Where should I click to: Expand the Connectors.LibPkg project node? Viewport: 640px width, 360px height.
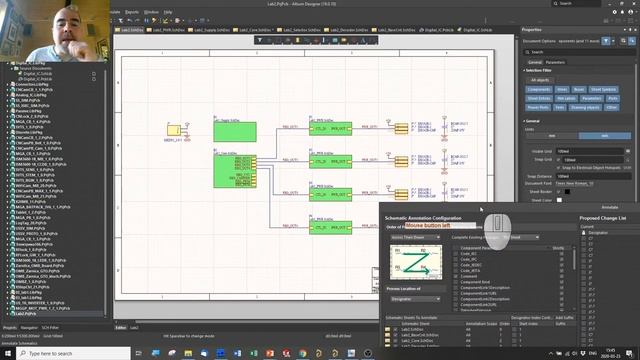(8, 84)
